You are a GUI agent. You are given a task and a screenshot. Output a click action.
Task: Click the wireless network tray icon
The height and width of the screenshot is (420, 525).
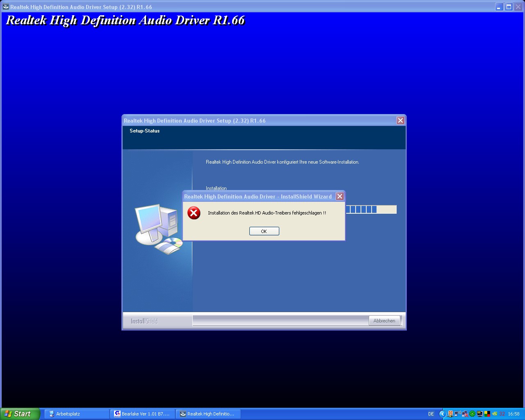click(x=457, y=413)
